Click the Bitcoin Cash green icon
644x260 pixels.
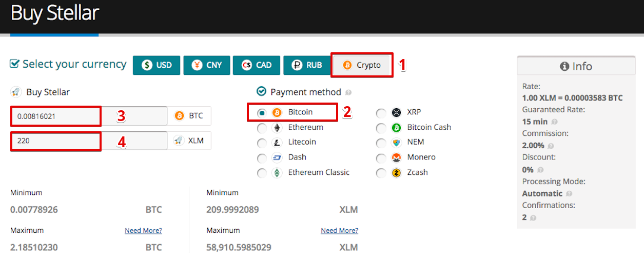(x=396, y=128)
